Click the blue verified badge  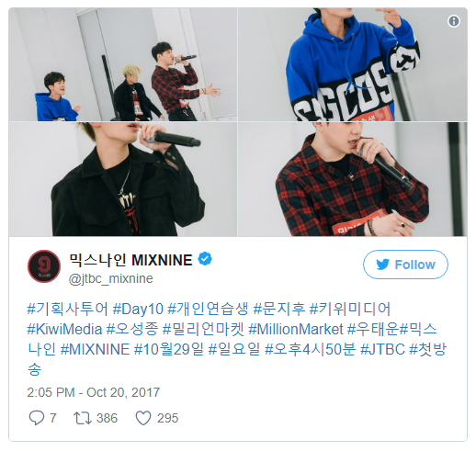tap(205, 259)
